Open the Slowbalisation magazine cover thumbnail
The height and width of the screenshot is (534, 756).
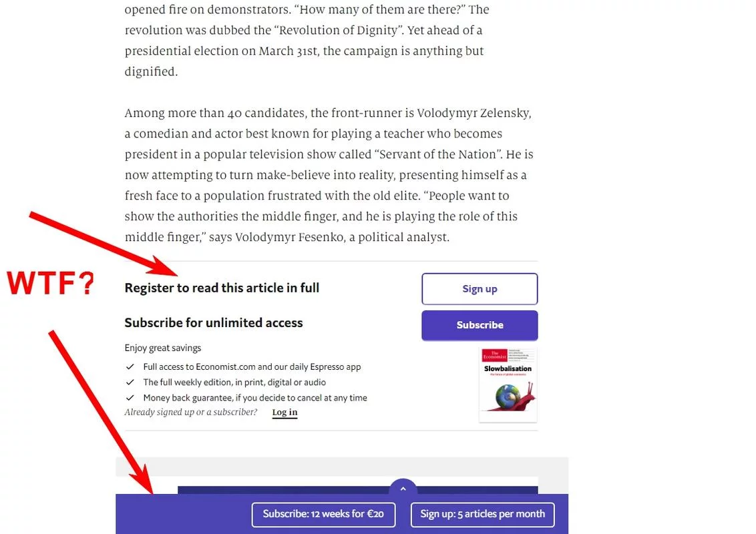click(508, 384)
